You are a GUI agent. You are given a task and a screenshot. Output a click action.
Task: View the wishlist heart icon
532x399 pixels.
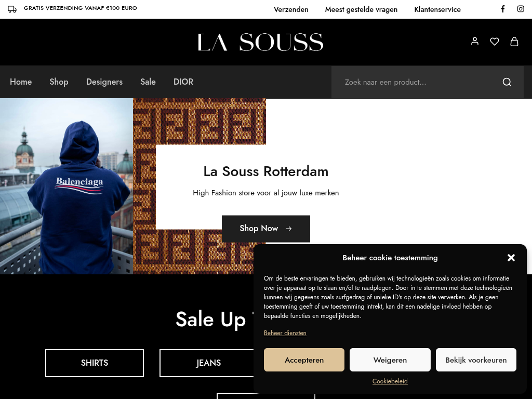(495, 42)
